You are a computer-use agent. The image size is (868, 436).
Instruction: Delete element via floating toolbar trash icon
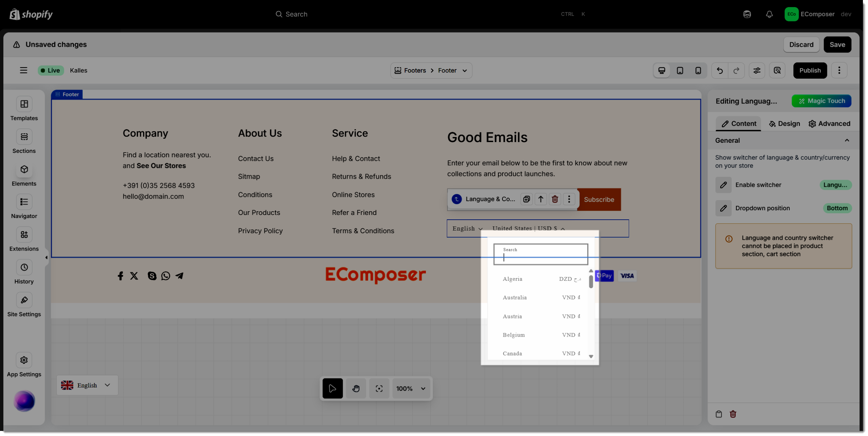tap(555, 199)
